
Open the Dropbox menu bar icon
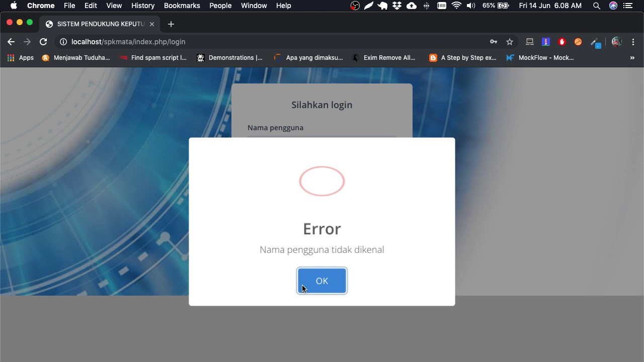tap(397, 6)
